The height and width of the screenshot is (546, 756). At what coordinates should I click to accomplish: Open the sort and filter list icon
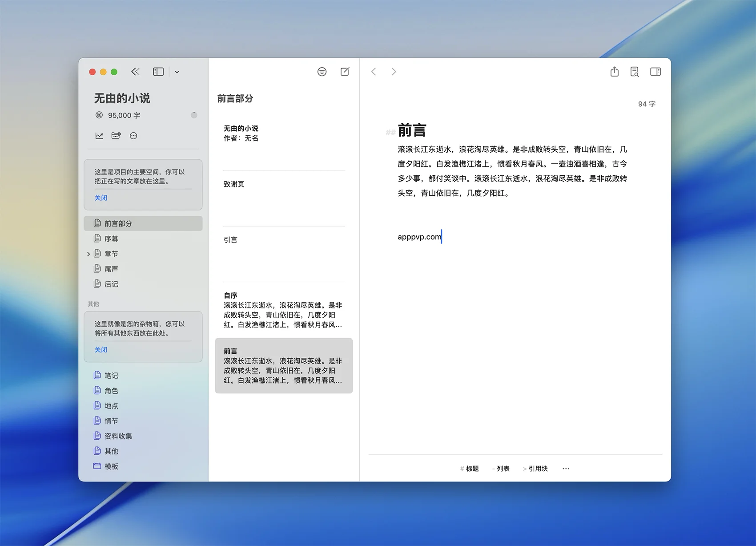pos(322,72)
